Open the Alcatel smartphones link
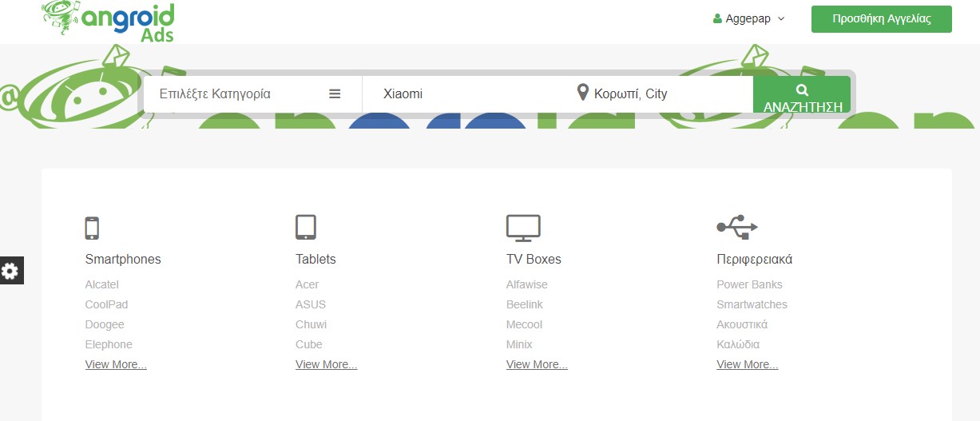 pyautogui.click(x=101, y=284)
